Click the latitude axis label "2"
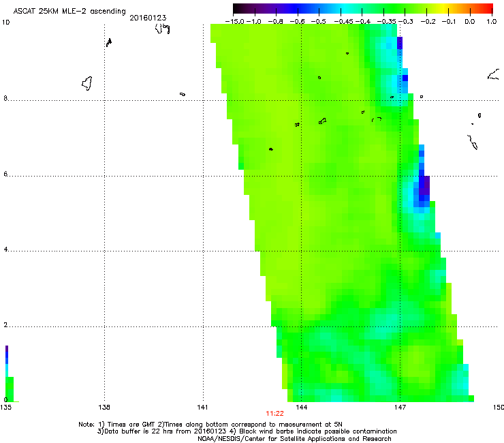 (5, 324)
